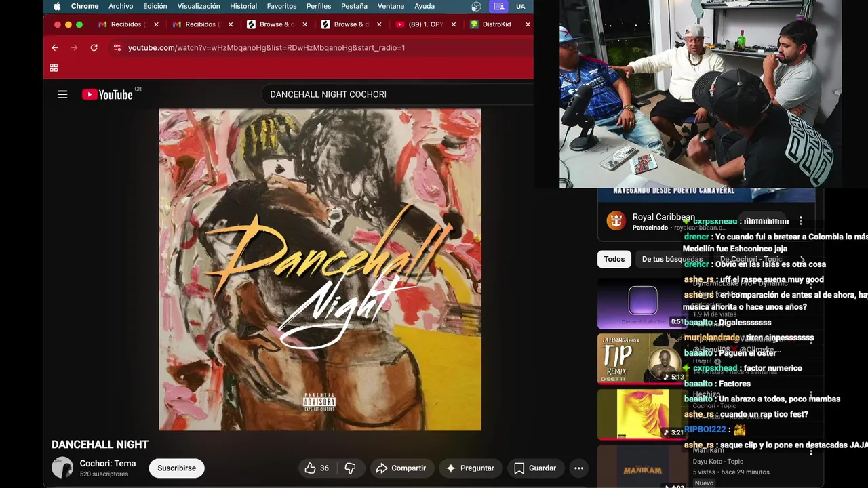
Task: Click the Preguntar sparkle button
Action: [470, 468]
